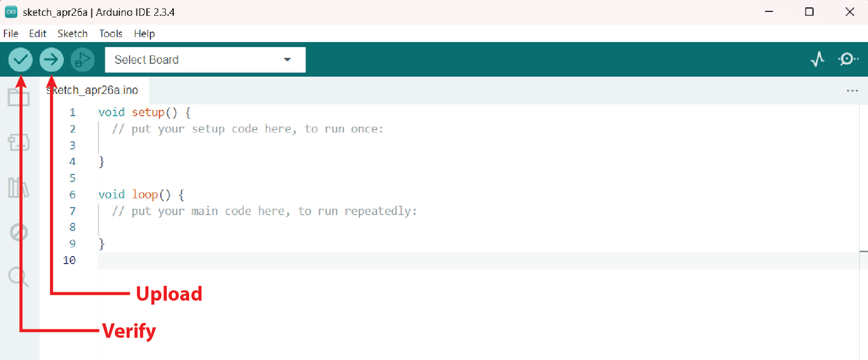Click the closing brace on line 9
Image resolution: width=868 pixels, height=360 pixels.
point(101,244)
